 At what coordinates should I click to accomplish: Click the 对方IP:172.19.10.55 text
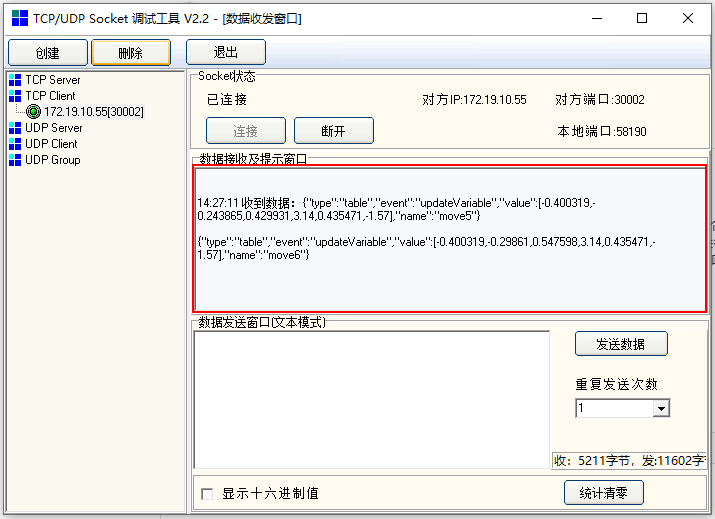(474, 99)
